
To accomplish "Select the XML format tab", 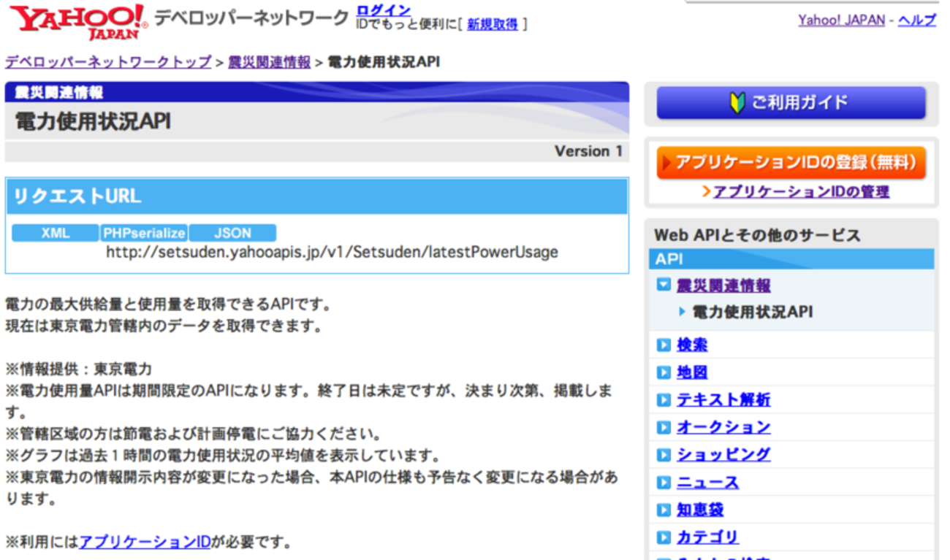I will click(56, 233).
